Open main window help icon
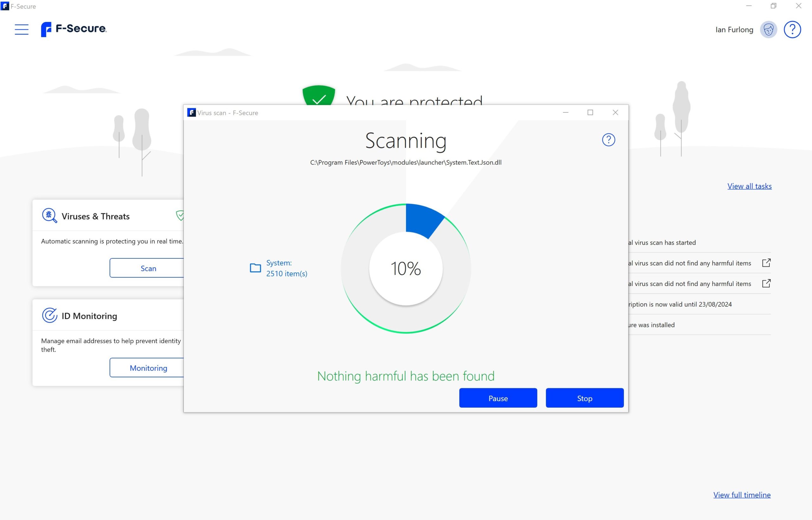Viewport: 812px width, 520px height. pyautogui.click(x=792, y=30)
